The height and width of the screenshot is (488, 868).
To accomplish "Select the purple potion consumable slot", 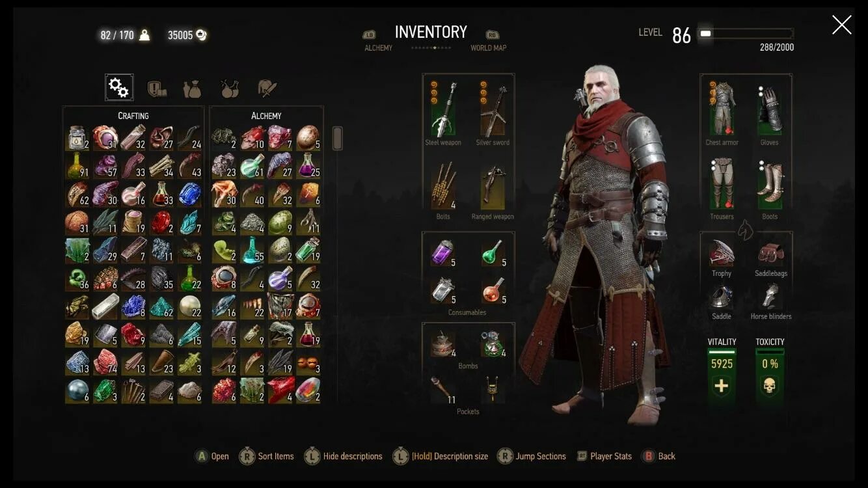I will point(443,252).
